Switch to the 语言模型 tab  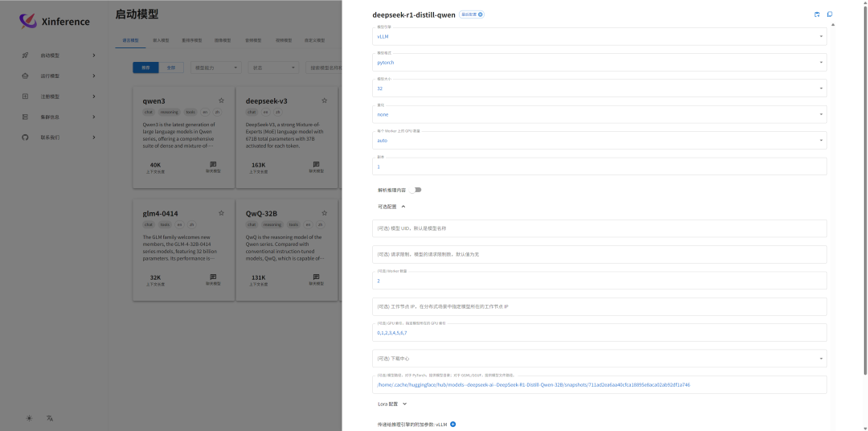pyautogui.click(x=131, y=40)
